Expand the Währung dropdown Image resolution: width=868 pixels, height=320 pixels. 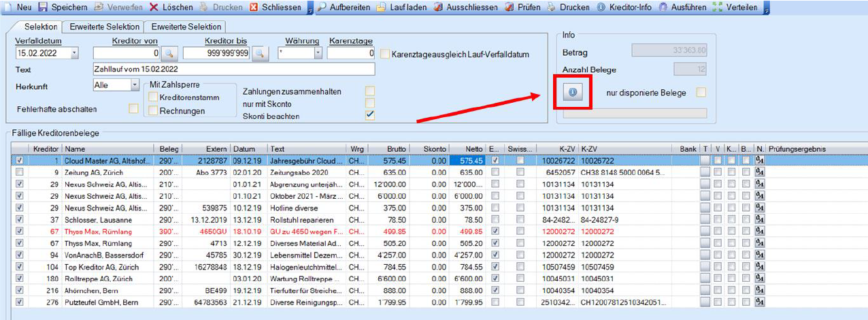317,53
